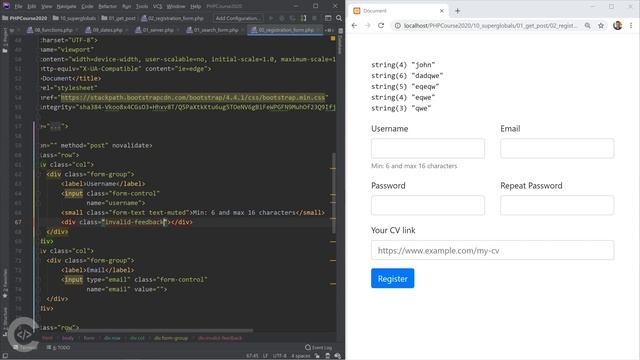The width and height of the screenshot is (640, 360).
Task: Open the File menu in PhpStorm
Action: click(18, 6)
